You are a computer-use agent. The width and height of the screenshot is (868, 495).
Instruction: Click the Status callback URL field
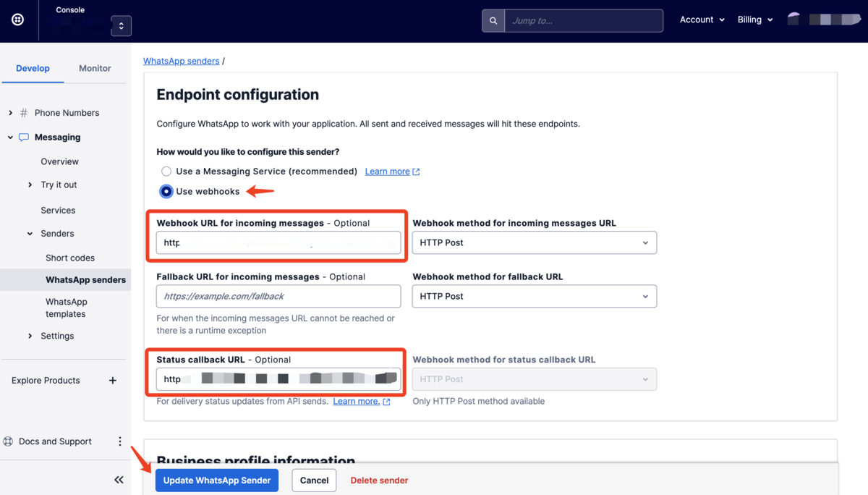coord(278,379)
